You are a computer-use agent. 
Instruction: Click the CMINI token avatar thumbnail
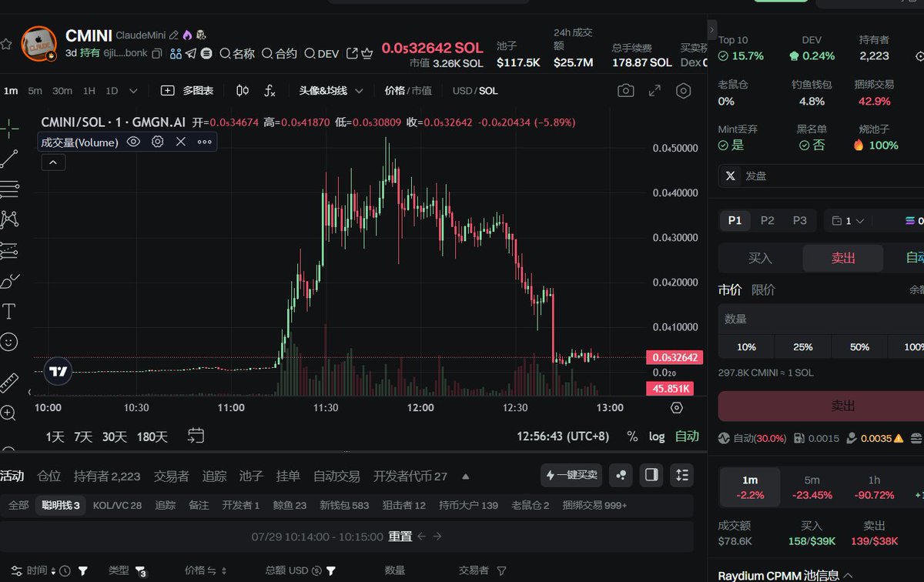(39, 45)
